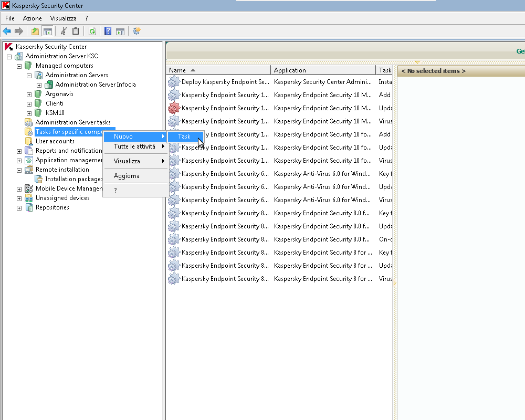
Task: Open the File menu
Action: [x=9, y=18]
